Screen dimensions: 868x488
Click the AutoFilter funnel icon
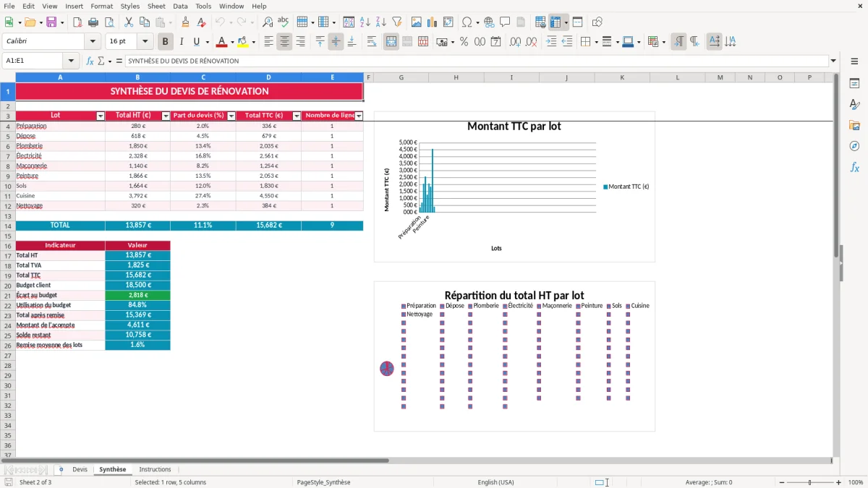click(x=396, y=22)
